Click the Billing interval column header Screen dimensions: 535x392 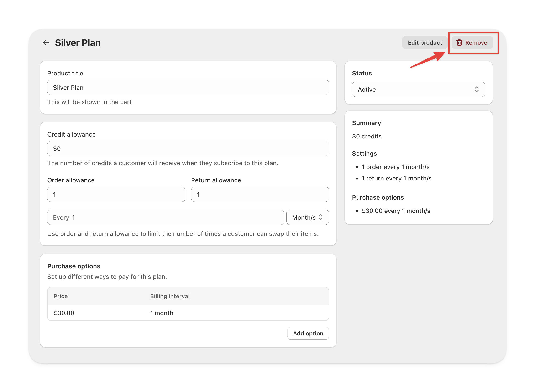point(170,296)
